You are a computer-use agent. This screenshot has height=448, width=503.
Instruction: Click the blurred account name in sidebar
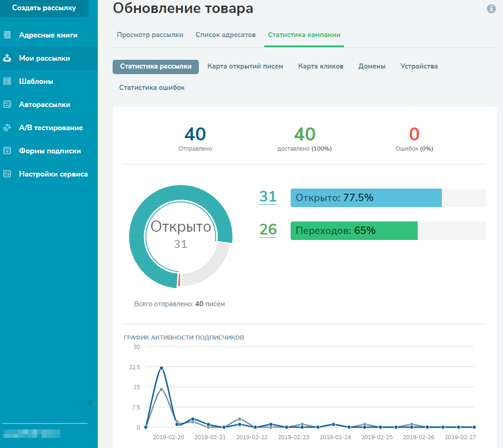32,434
